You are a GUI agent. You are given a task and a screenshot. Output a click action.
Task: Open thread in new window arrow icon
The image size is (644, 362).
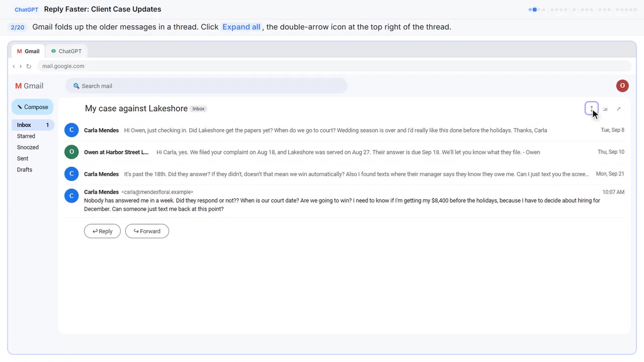point(619,109)
